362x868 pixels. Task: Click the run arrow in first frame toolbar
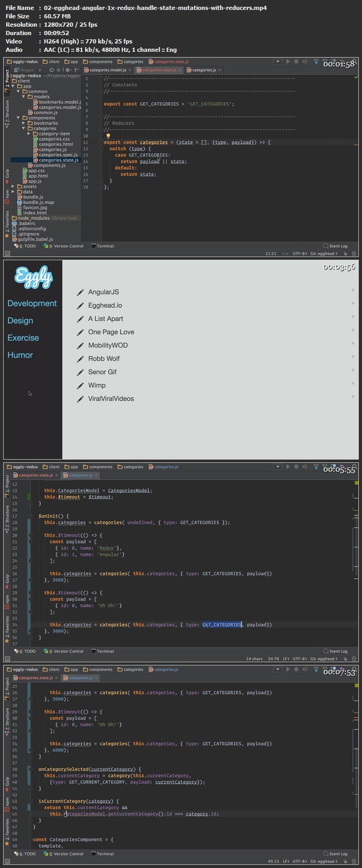(288, 61)
